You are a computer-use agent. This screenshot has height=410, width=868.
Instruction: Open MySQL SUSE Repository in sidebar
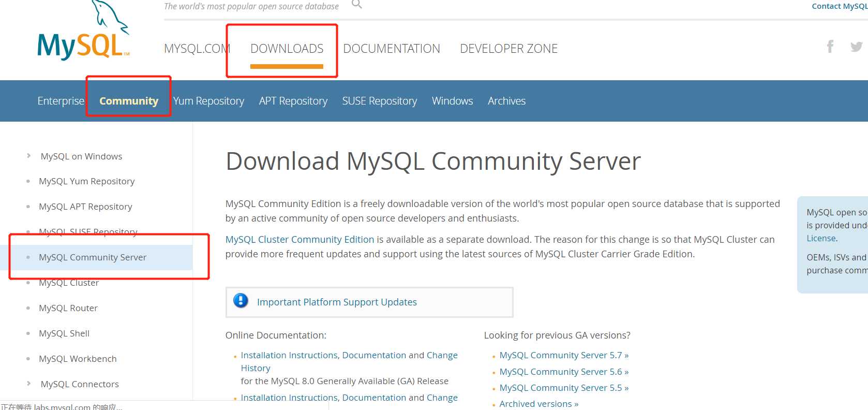click(88, 231)
